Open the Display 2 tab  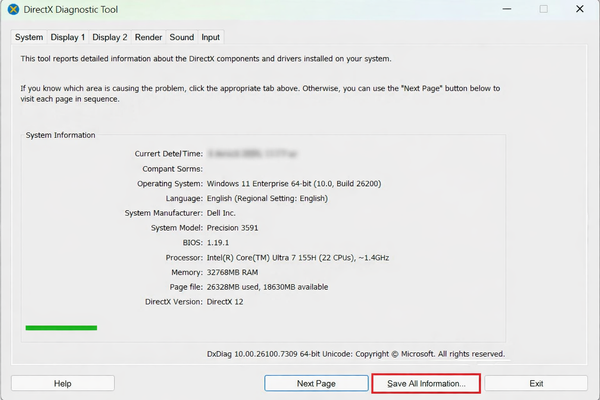click(x=110, y=37)
